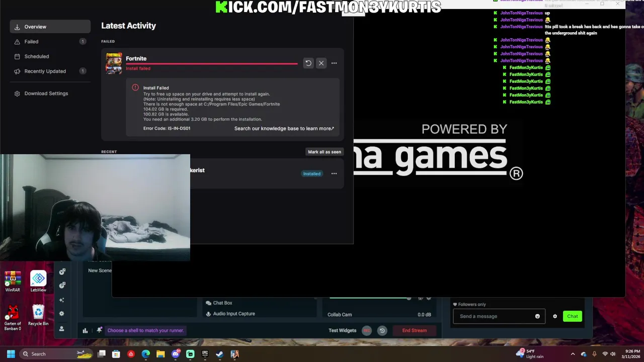Click the red Install Failed alert icon
This screenshot has height=362, width=644.
click(x=135, y=87)
